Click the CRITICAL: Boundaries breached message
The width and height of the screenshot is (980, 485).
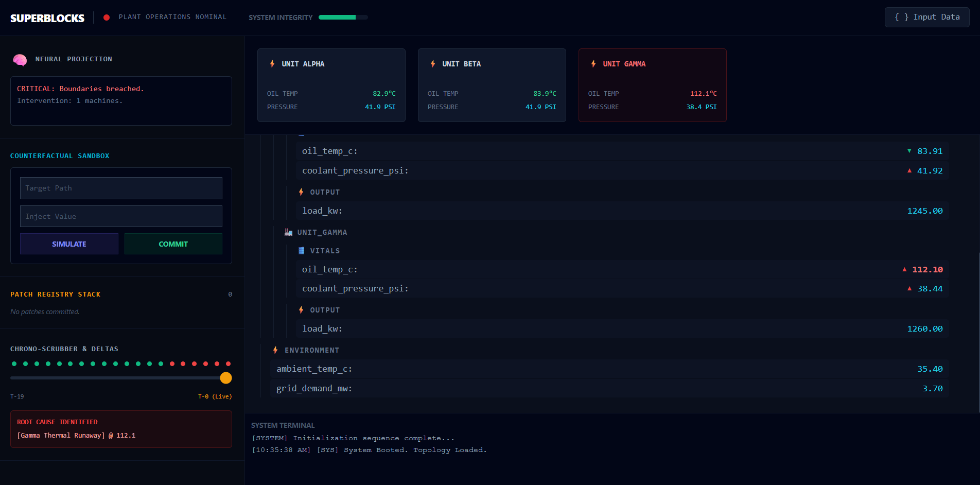80,89
